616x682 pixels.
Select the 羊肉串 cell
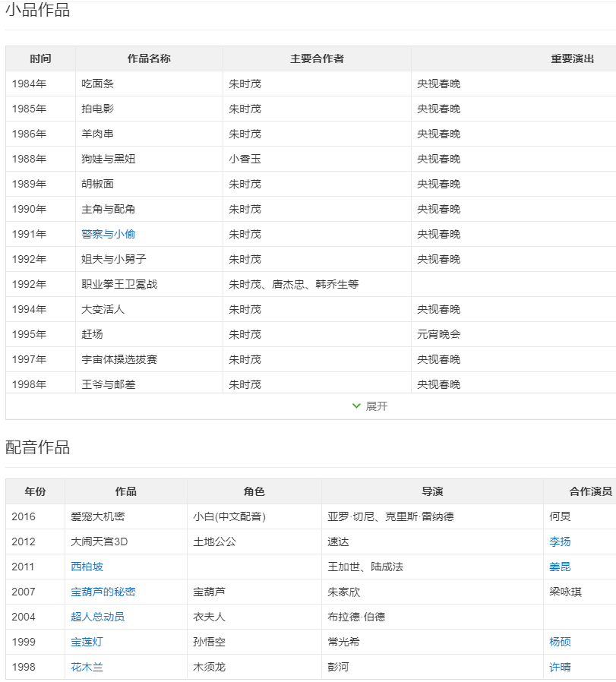coord(149,134)
